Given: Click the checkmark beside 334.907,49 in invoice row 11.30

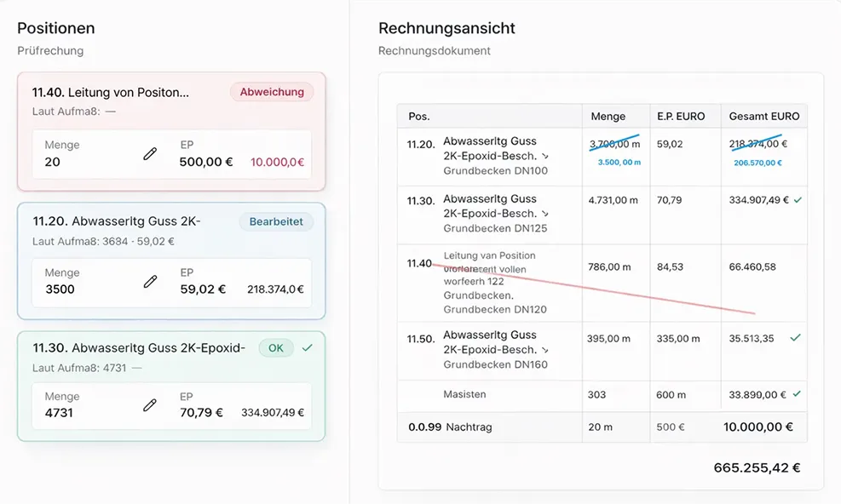Looking at the screenshot, I should click(x=797, y=200).
